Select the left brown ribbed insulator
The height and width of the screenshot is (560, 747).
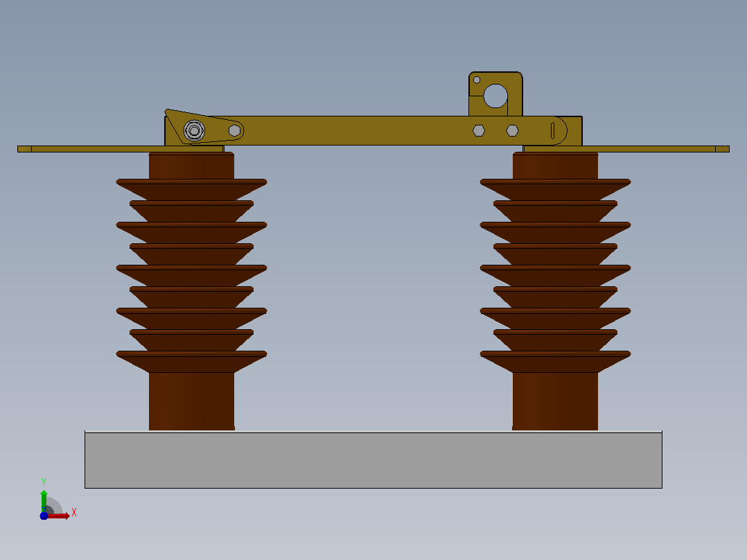[191, 292]
